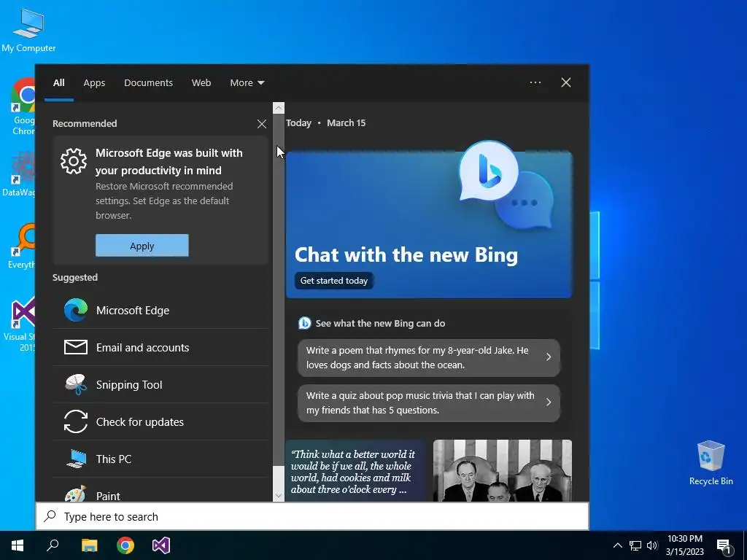Select the poem for 8-year-old Jake prompt

[429, 357]
